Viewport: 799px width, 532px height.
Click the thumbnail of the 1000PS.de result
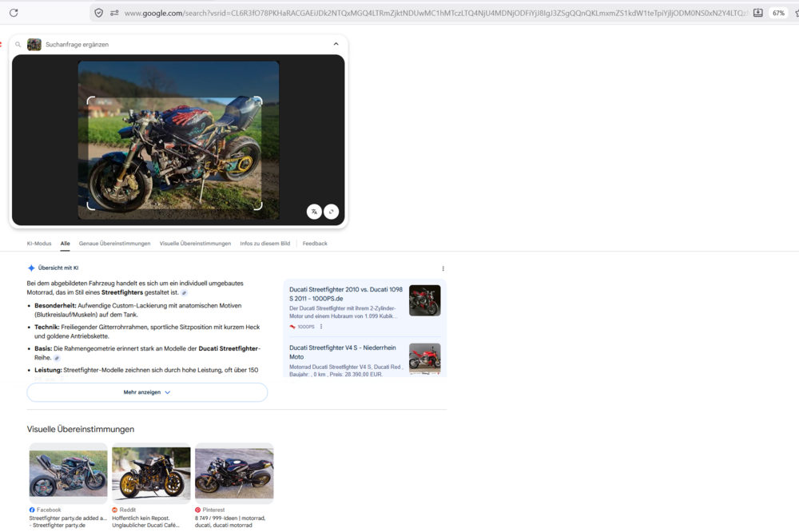[425, 300]
